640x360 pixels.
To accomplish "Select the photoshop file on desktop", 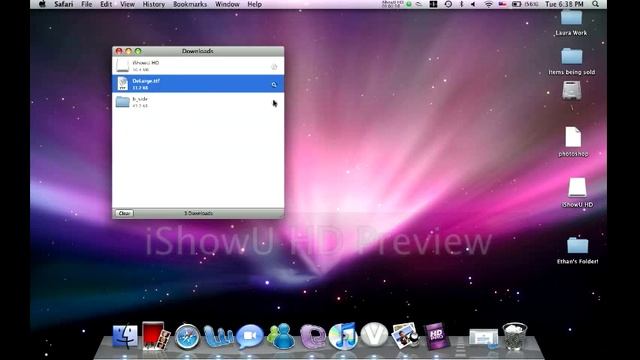I will point(573,141).
